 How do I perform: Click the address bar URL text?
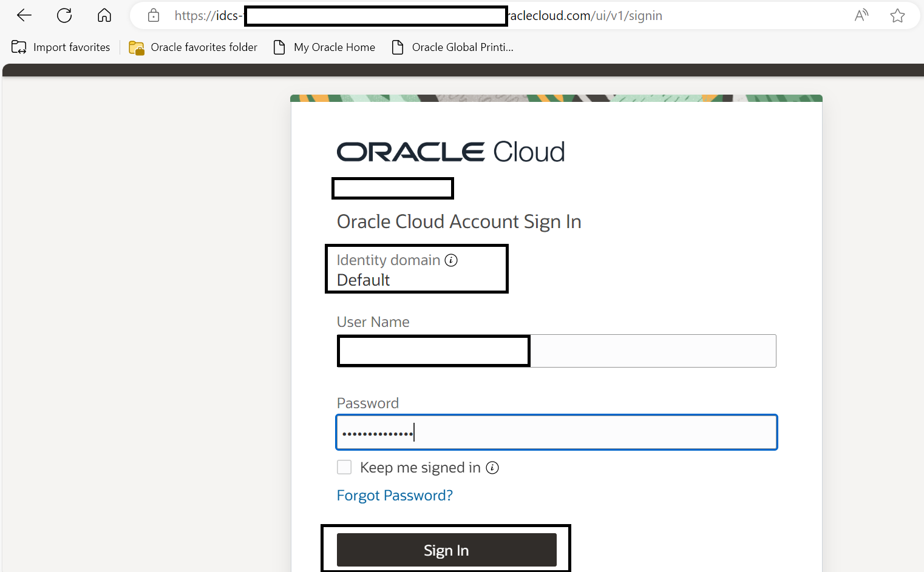tap(418, 16)
